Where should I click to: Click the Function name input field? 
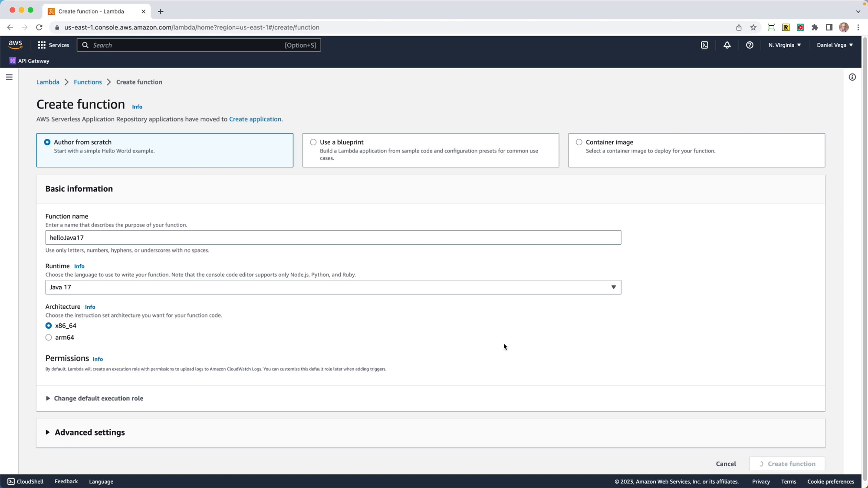pos(333,238)
